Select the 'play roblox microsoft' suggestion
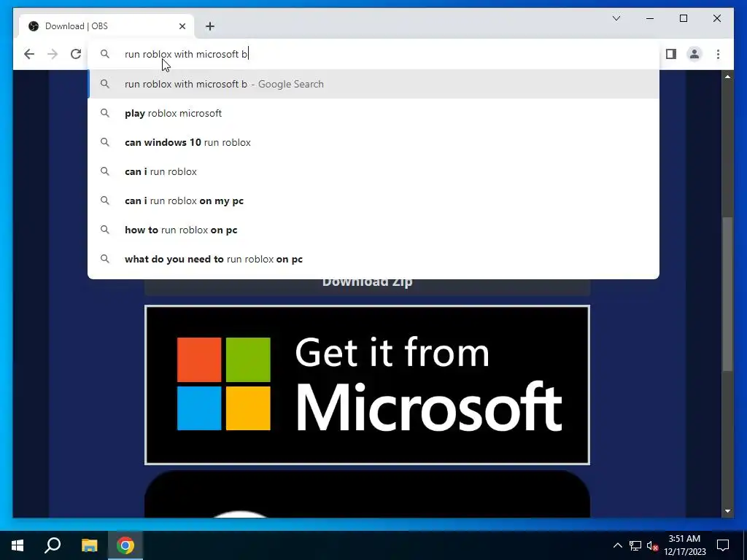Image resolution: width=747 pixels, height=560 pixels. 374,113
